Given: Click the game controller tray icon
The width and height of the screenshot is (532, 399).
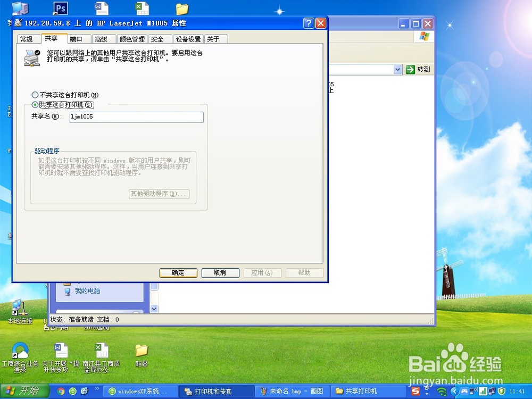Looking at the screenshot, I should pos(464,391).
